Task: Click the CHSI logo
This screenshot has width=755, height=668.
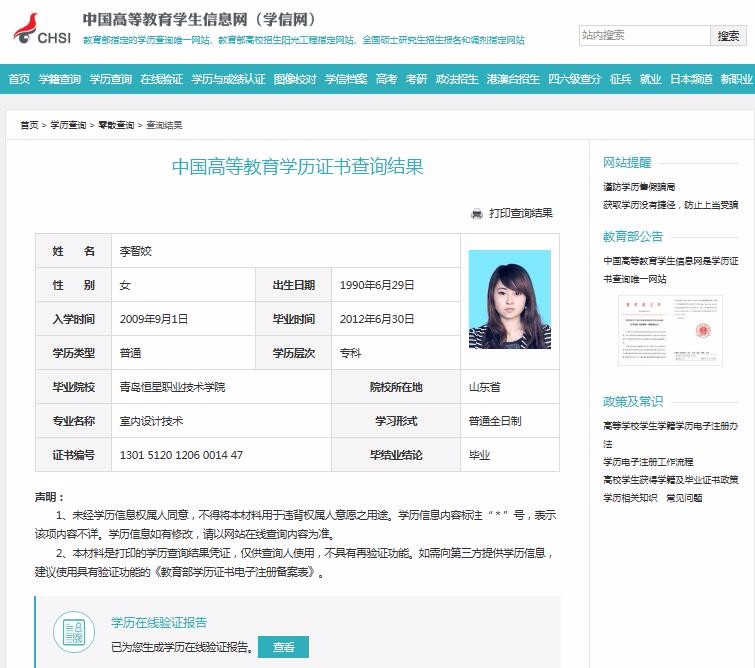Action: point(42,29)
